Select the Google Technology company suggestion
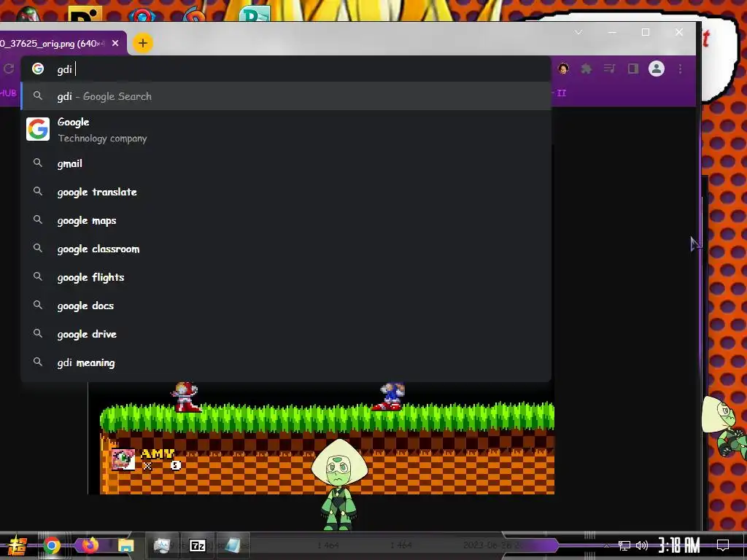747x560 pixels. coord(286,130)
